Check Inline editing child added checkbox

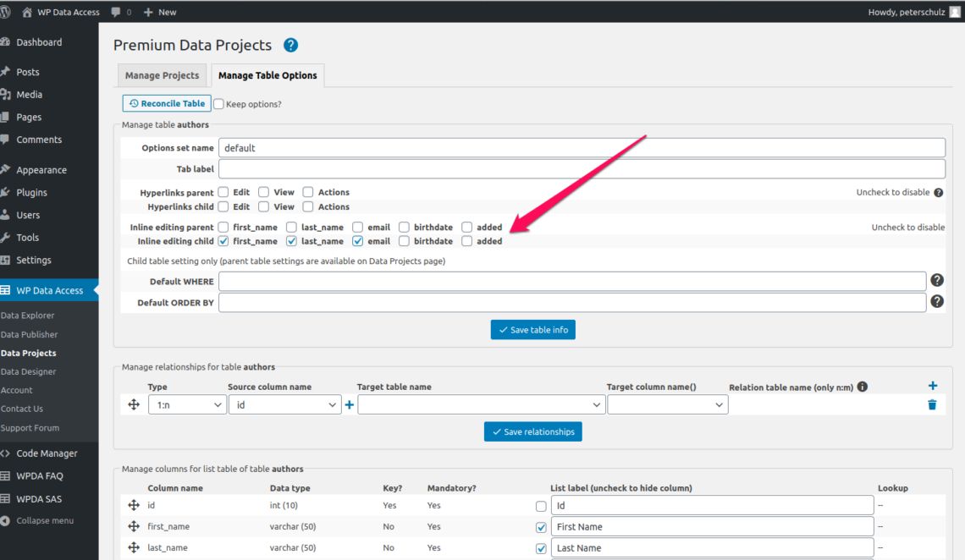(467, 241)
